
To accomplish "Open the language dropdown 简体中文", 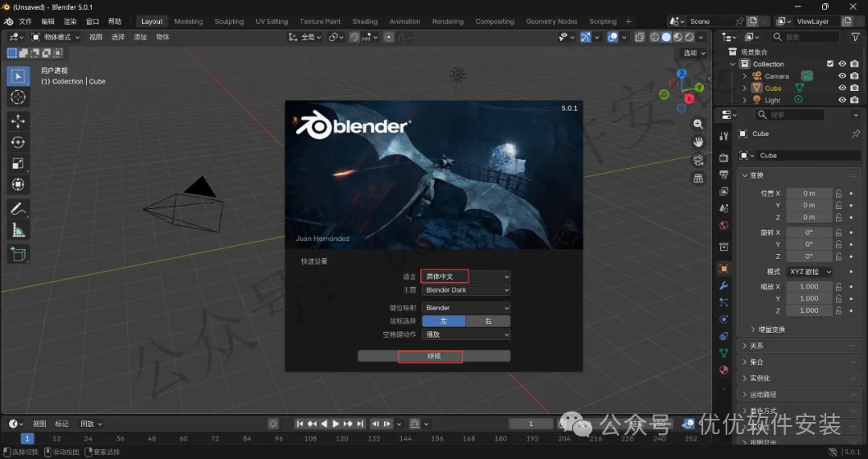I will coord(466,277).
